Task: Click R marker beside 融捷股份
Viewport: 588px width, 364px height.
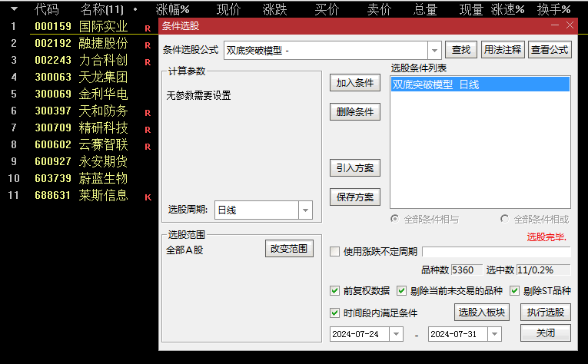Action: tap(148, 45)
